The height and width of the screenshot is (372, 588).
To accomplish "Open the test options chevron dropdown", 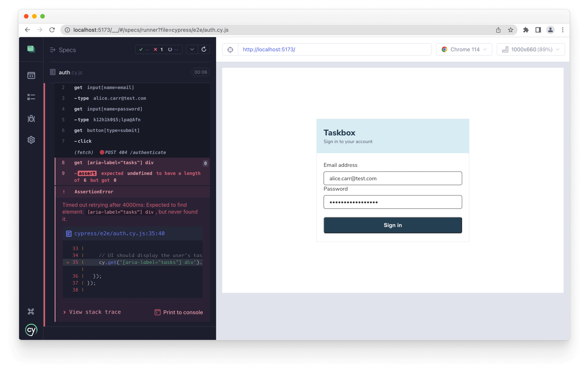I will 192,49.
